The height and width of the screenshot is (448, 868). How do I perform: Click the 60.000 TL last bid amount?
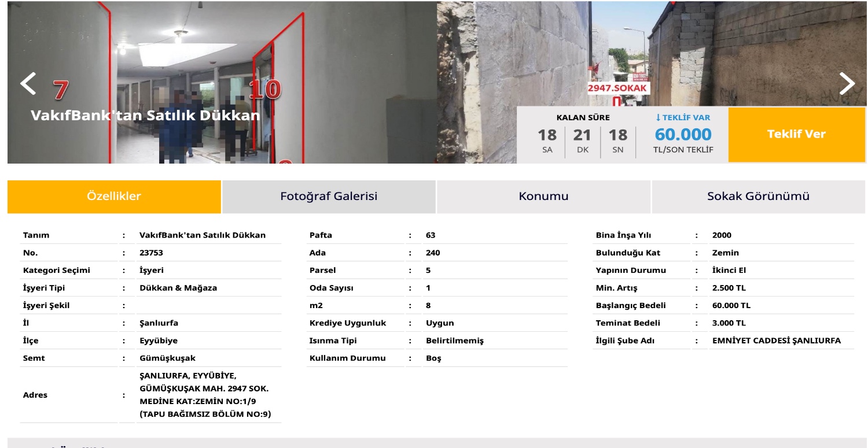click(683, 135)
